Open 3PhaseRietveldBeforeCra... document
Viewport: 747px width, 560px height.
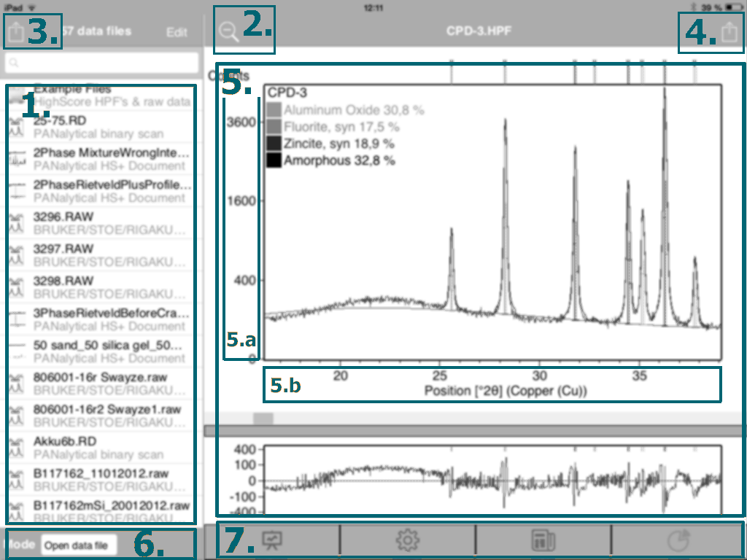101,319
